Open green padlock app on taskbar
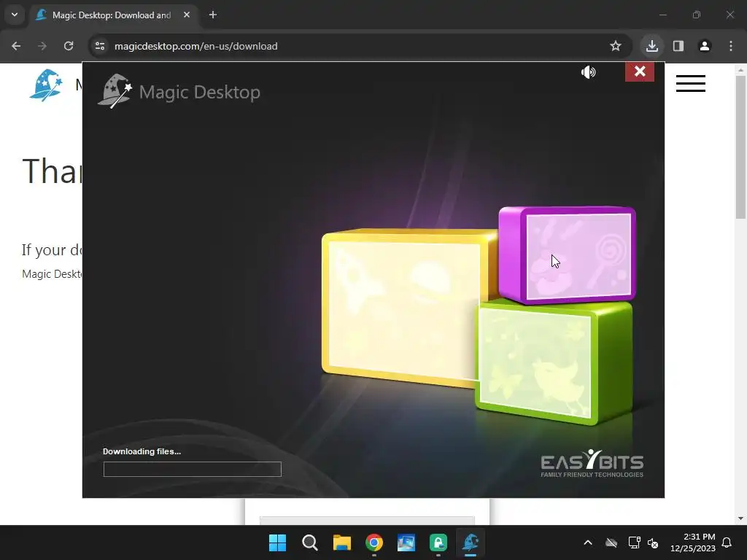The height and width of the screenshot is (560, 747). [x=438, y=542]
